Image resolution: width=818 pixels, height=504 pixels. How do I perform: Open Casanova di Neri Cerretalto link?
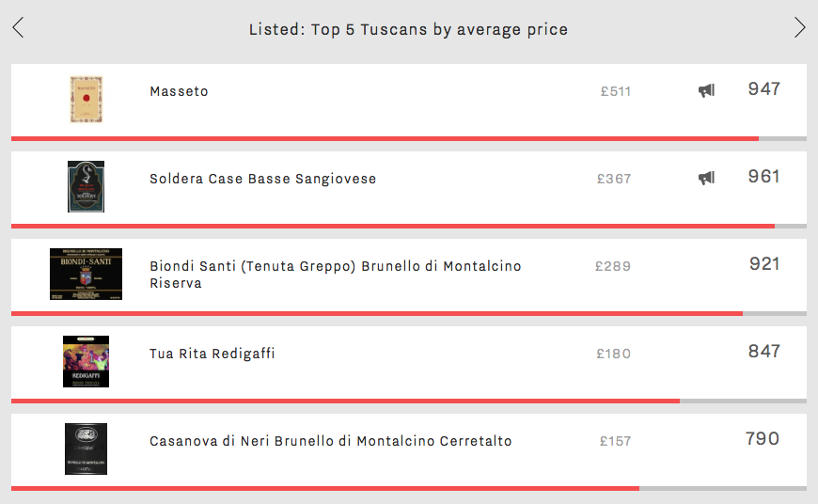click(331, 441)
